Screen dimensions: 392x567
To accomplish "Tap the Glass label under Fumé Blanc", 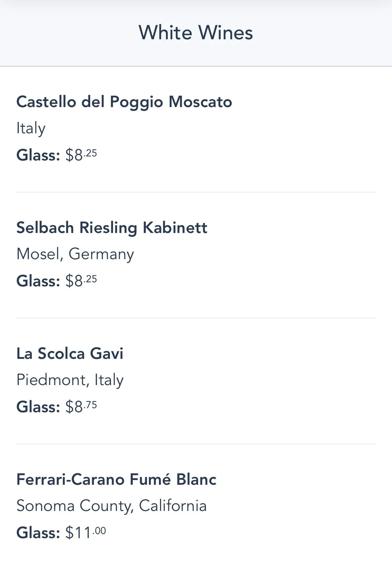I will 38,533.
